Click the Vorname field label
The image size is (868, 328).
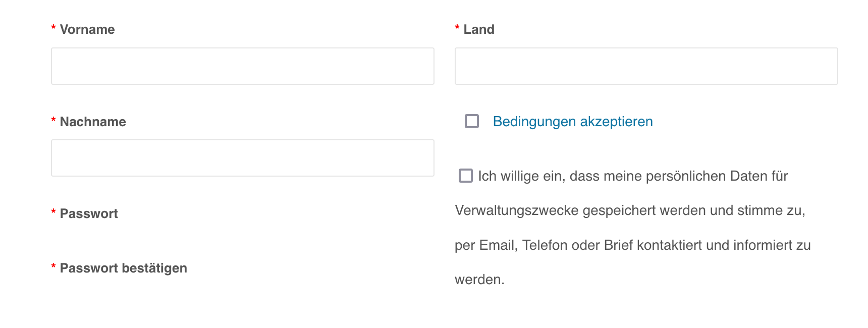[87, 29]
